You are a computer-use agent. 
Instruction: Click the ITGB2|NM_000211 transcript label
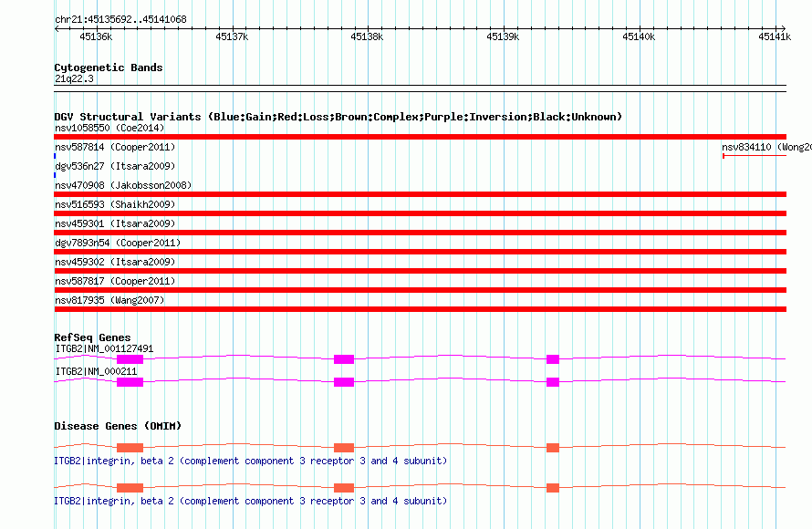96,371
